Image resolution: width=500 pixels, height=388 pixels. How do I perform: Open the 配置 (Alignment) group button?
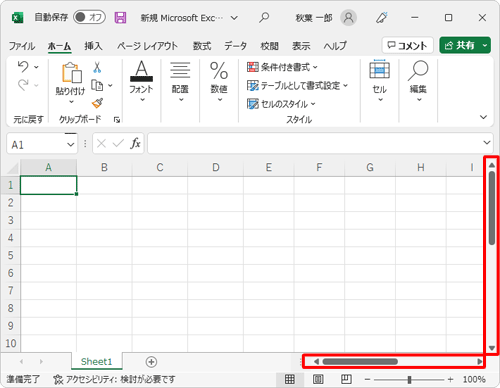point(180,81)
